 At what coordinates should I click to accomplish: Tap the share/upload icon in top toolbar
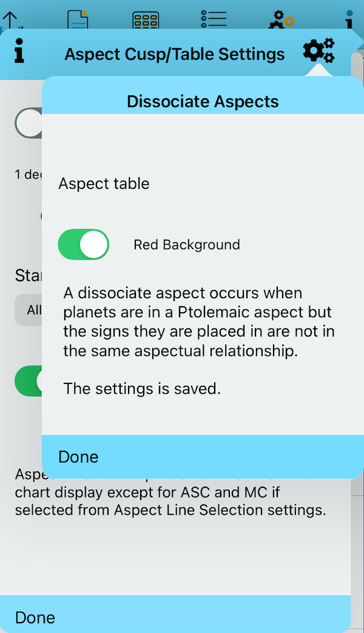[x=11, y=18]
